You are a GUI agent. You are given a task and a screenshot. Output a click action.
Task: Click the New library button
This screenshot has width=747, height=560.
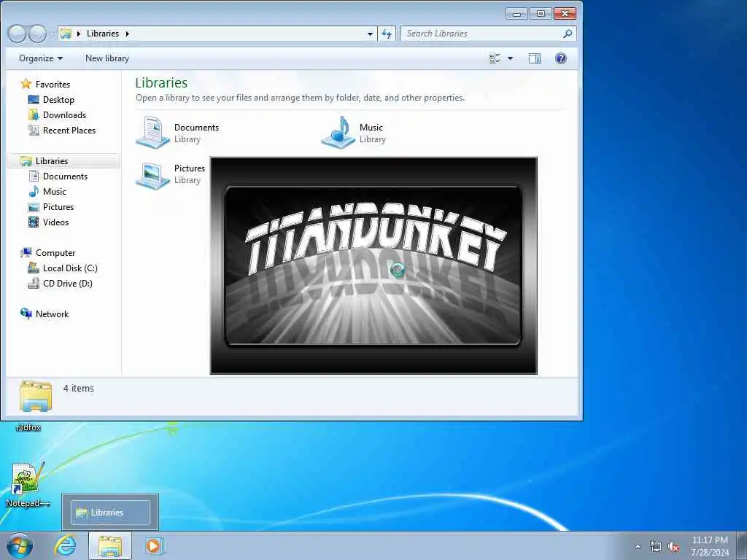tap(107, 58)
